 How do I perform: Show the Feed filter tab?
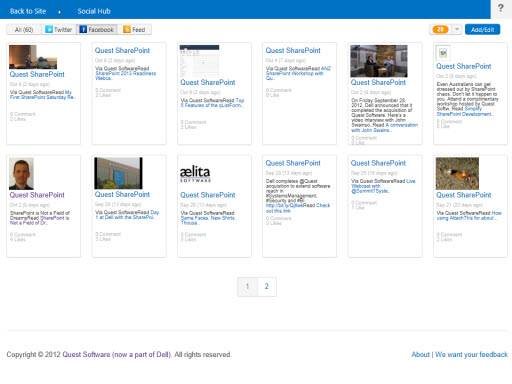coord(135,29)
